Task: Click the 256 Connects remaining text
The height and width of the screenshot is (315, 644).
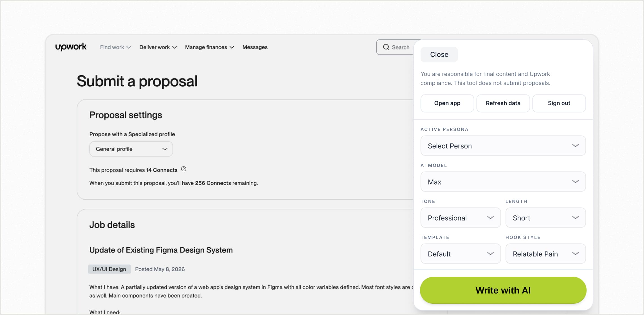Action: (x=226, y=183)
